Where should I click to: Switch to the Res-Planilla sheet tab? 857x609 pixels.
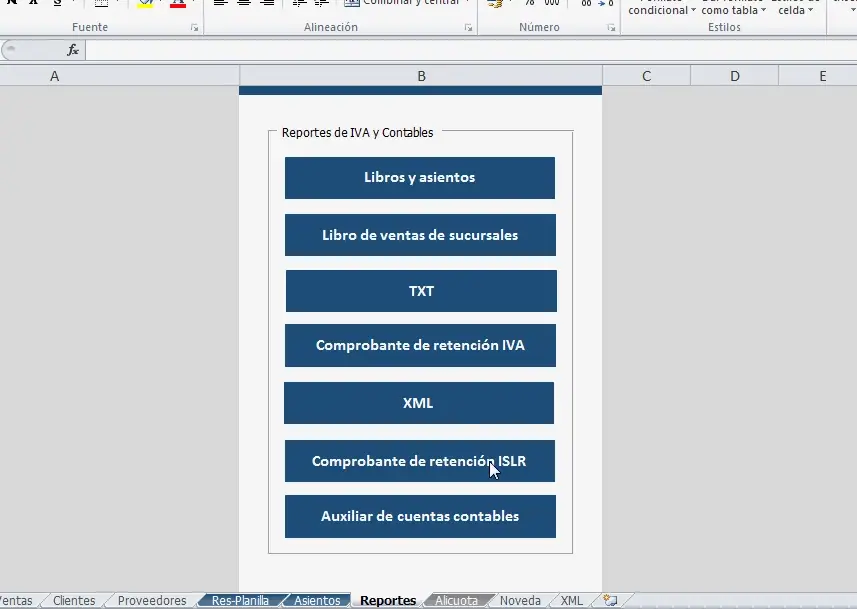[240, 600]
